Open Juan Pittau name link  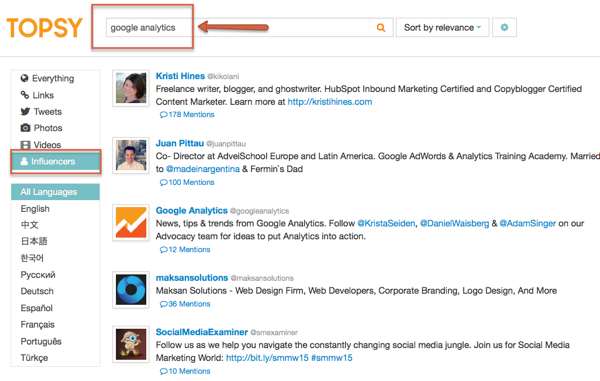(180, 143)
